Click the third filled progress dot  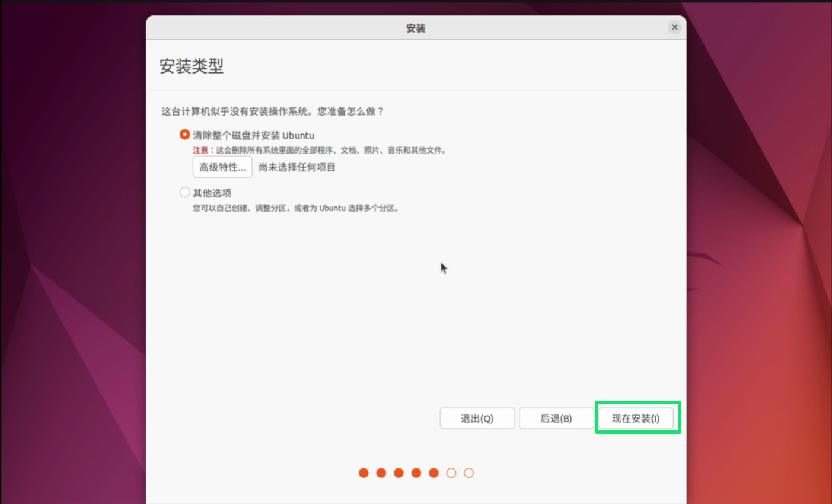coord(399,473)
